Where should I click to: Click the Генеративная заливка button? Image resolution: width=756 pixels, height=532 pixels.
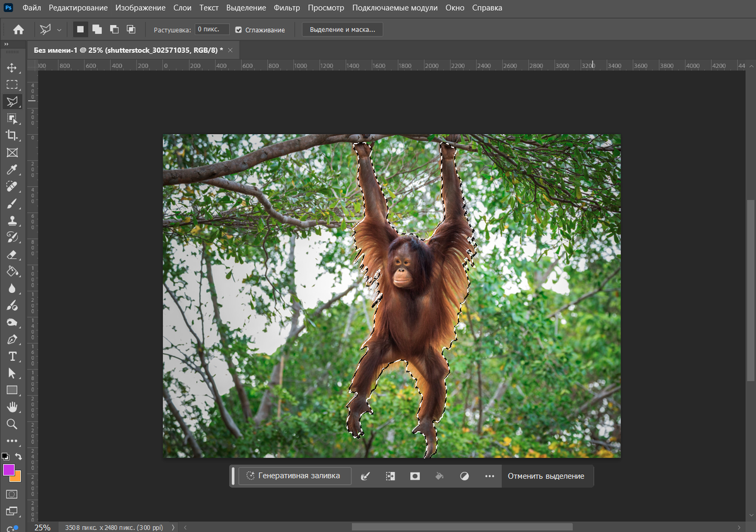(294, 476)
